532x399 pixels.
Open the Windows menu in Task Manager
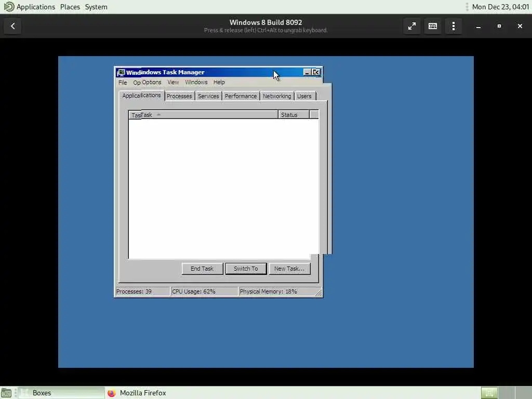196,83
